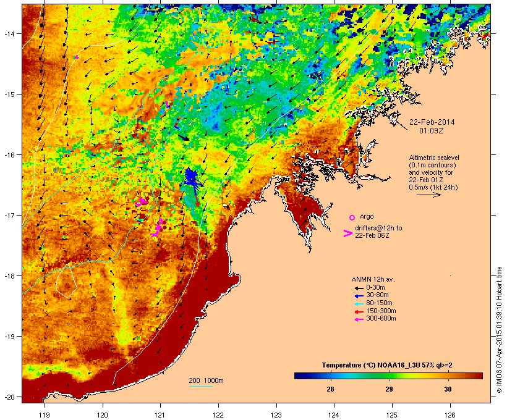The height and width of the screenshot is (420, 507).
Task: Click the magenta Argo circle legend symbol
Action: pyautogui.click(x=352, y=218)
